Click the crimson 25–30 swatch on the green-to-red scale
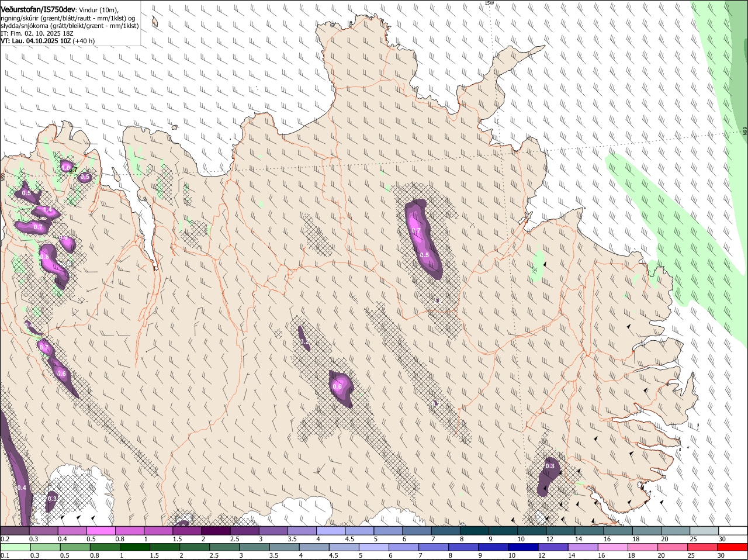The width and height of the screenshot is (748, 560). point(702,547)
